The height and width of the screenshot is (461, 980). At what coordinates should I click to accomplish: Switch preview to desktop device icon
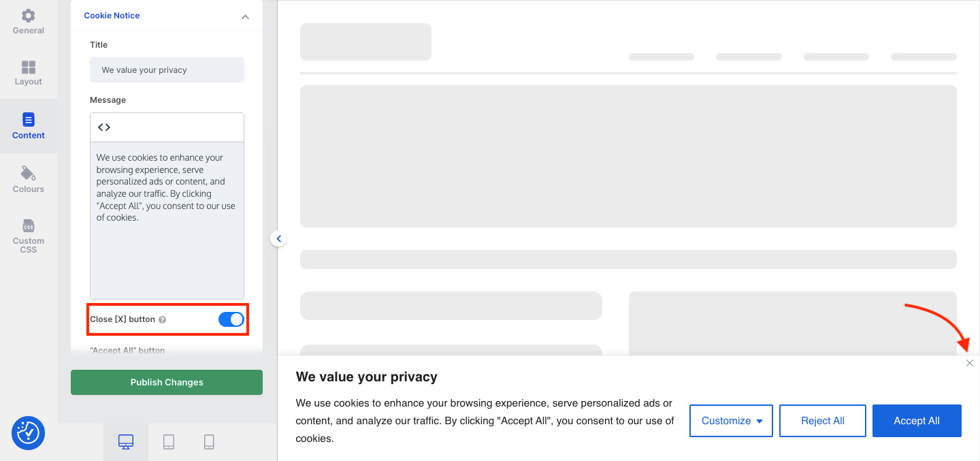pyautogui.click(x=126, y=442)
